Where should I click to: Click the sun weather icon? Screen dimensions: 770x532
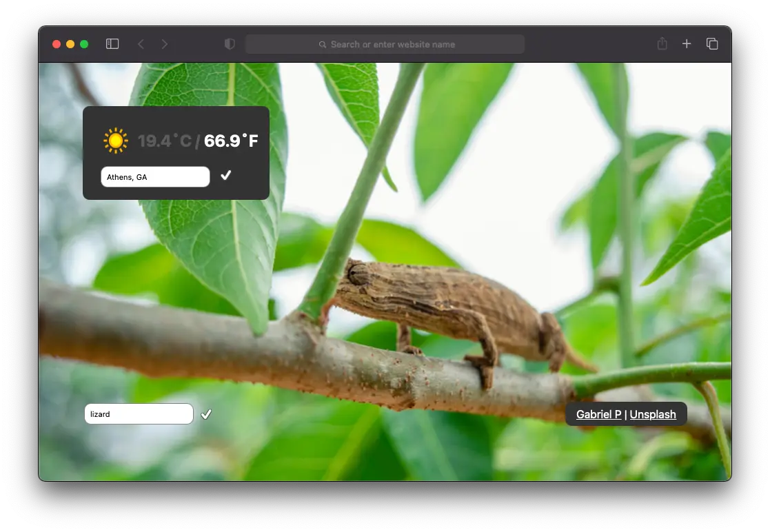pyautogui.click(x=116, y=141)
